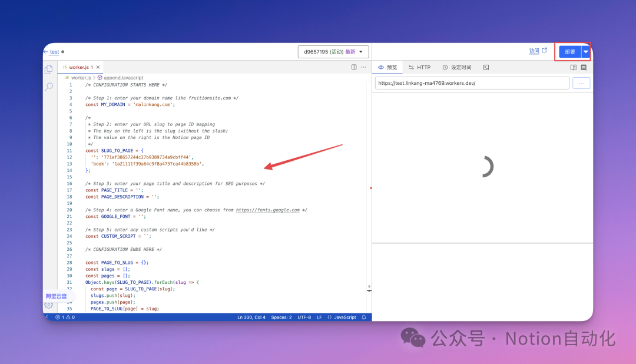Open the settings gear in sidebar
636x364 pixels.
pos(49,305)
